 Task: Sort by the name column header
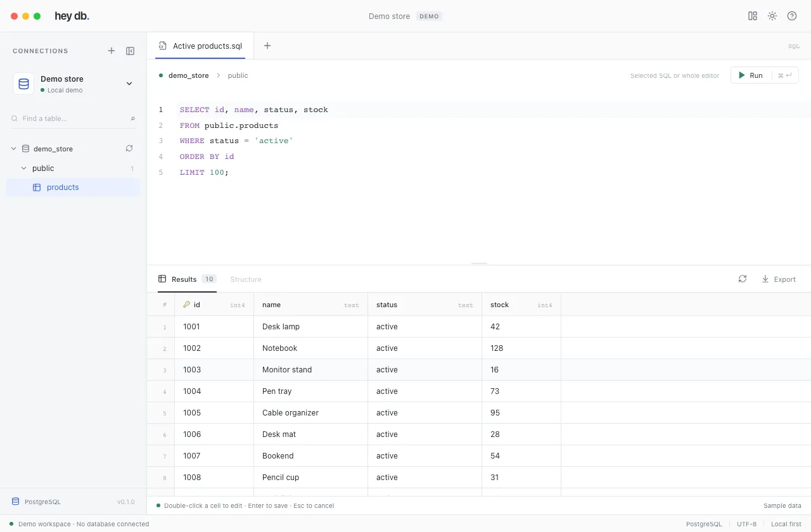coord(310,305)
